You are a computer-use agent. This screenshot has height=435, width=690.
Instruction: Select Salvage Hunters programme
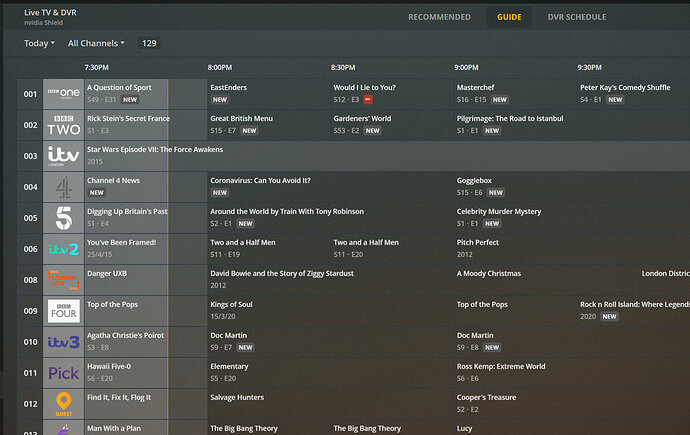[x=330, y=404]
